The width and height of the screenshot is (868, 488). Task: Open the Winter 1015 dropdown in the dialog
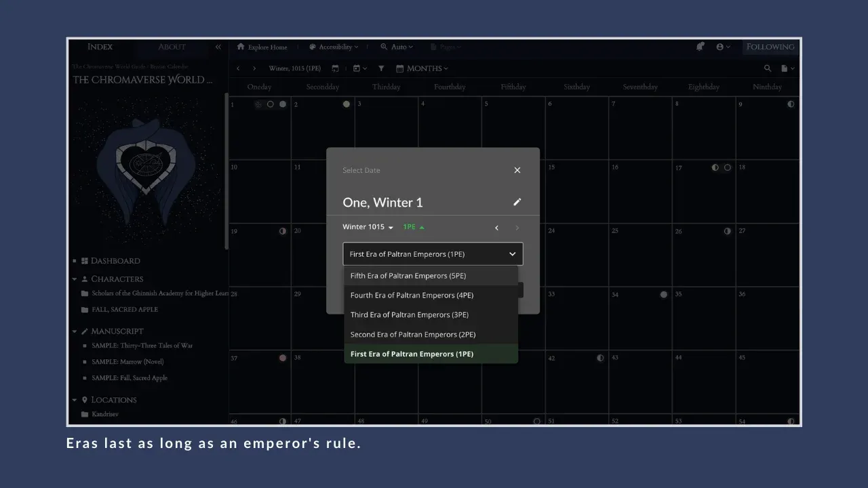click(367, 227)
